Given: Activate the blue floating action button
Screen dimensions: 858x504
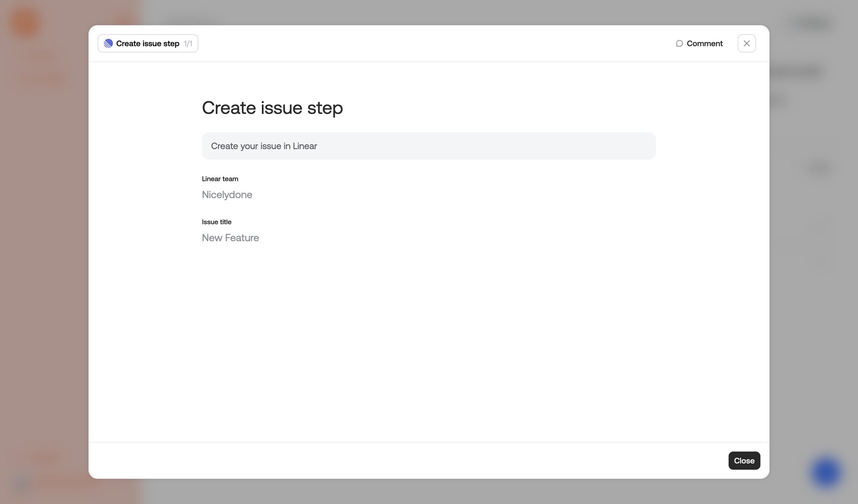Looking at the screenshot, I should 826,473.
